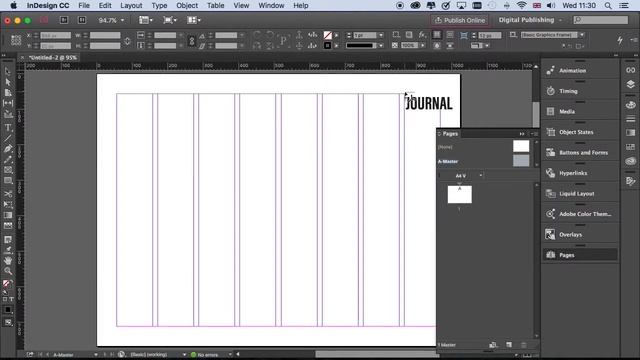The image size is (640, 360).
Task: Open the Buttons and Forms panel
Action: (x=580, y=153)
